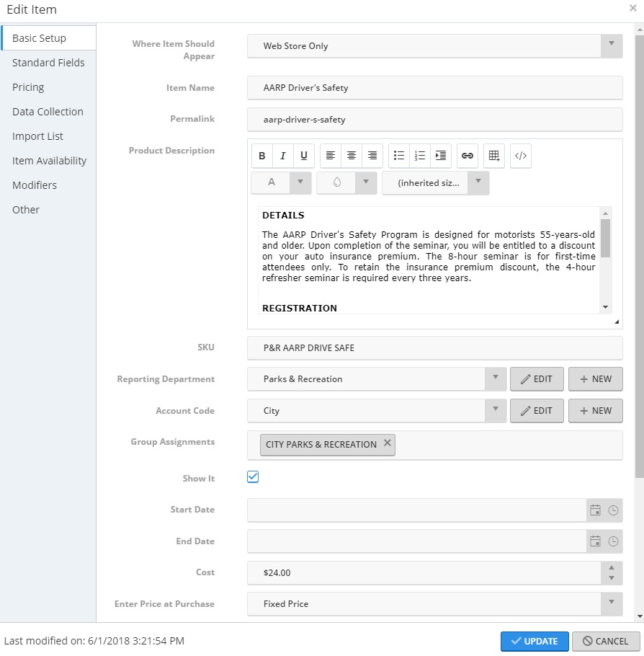This screenshot has height=656, width=644.
Task: Switch to Item Availability tab
Action: [x=49, y=161]
